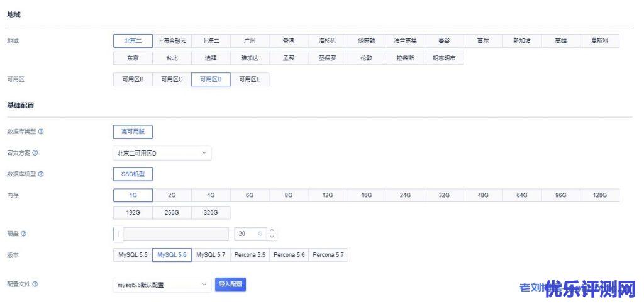This screenshot has width=644, height=306.
Task: Click help icon next to 数据库类型
Action: click(x=41, y=132)
